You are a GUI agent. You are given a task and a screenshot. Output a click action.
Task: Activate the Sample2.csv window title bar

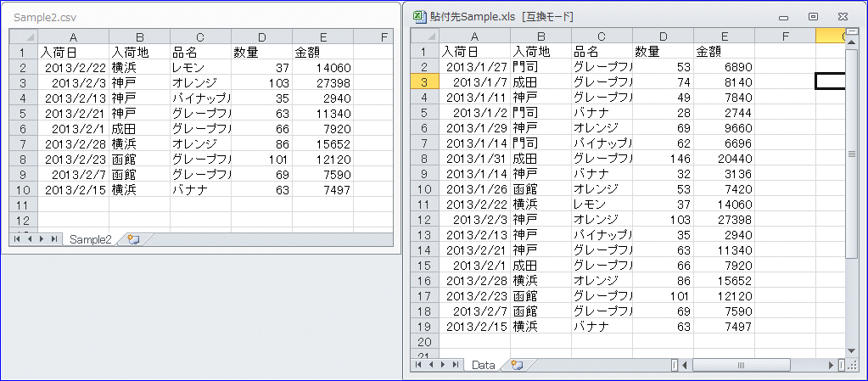coord(200,17)
